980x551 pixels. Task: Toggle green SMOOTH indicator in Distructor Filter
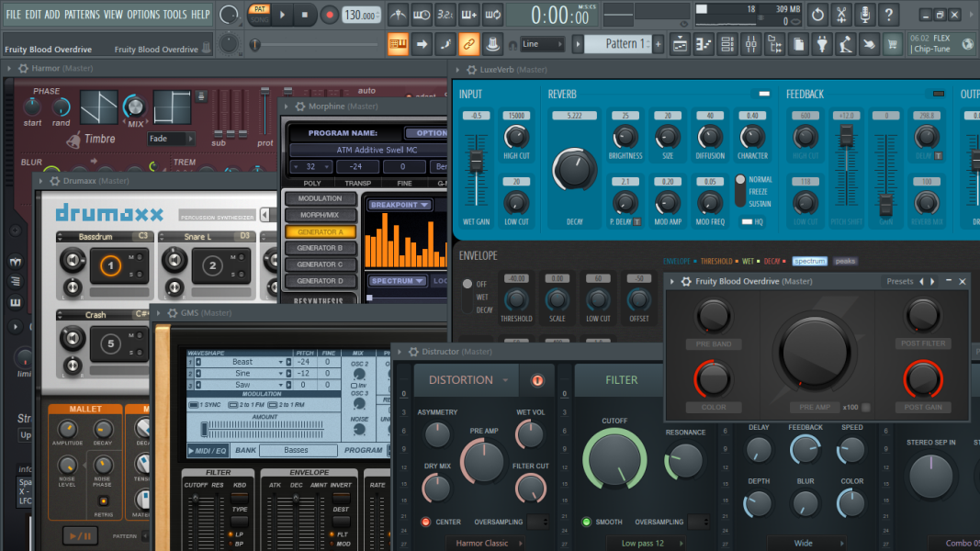[x=586, y=523]
